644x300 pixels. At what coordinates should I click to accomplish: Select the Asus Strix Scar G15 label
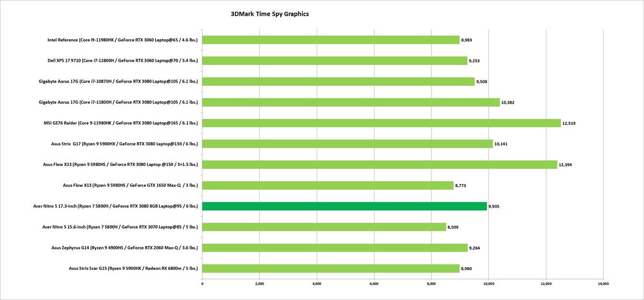pyautogui.click(x=134, y=269)
